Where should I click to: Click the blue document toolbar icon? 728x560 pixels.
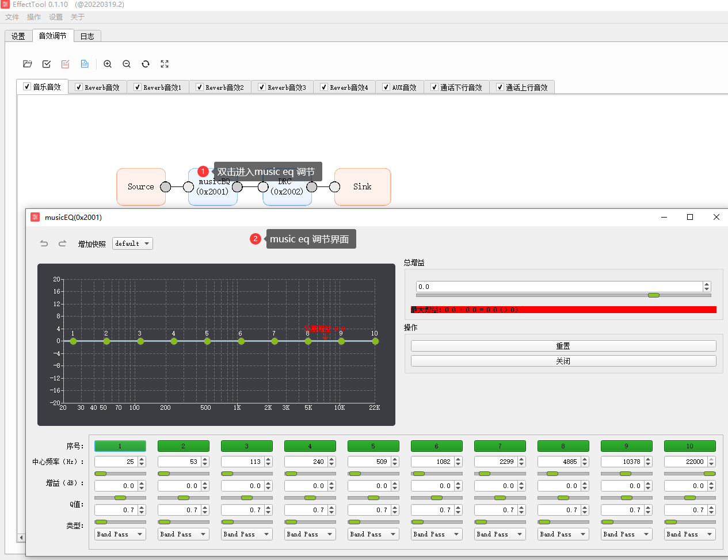[85, 64]
